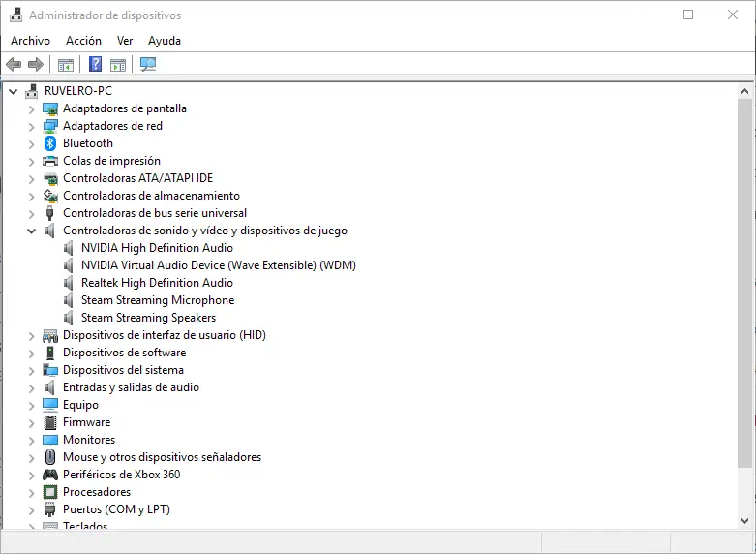Click the Controladoras ATA/ATAPI IDE icon
This screenshot has width=756, height=554.
50,178
